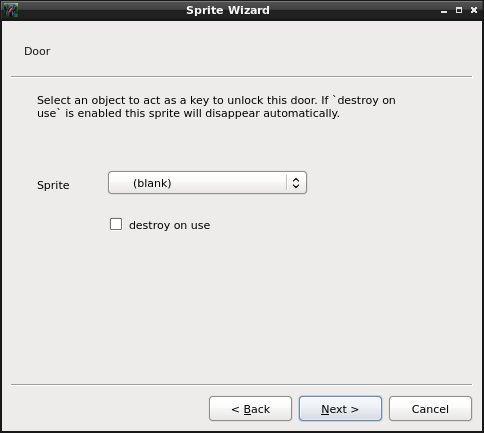This screenshot has width=484, height=433.
Task: Click empty title bar area left of title
Action: coord(100,10)
